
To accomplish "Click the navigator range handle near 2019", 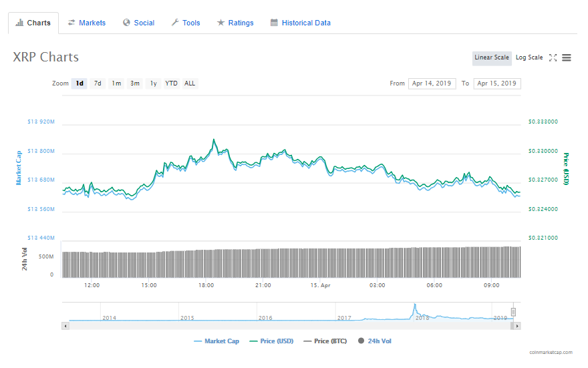I will 513,312.
